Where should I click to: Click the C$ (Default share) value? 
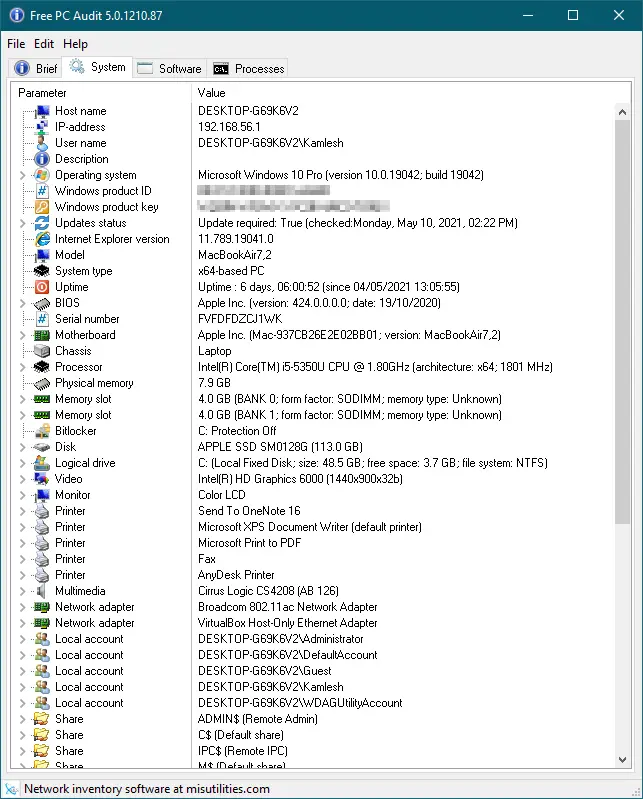(x=240, y=735)
